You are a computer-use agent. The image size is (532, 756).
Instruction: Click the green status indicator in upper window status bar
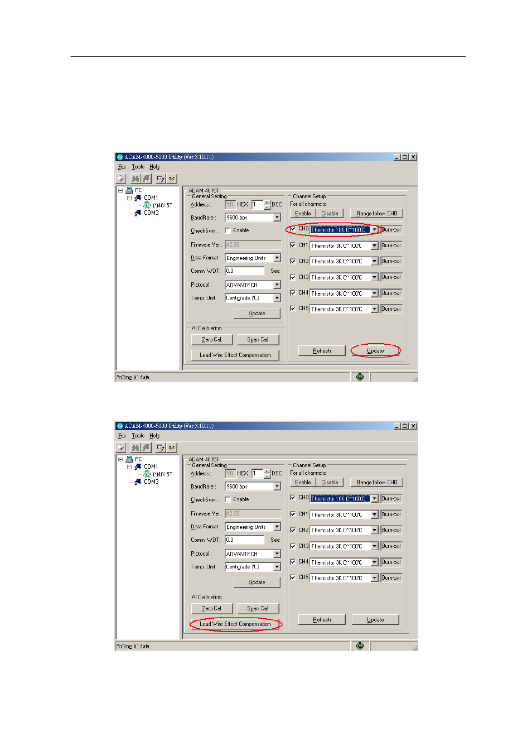(360, 377)
